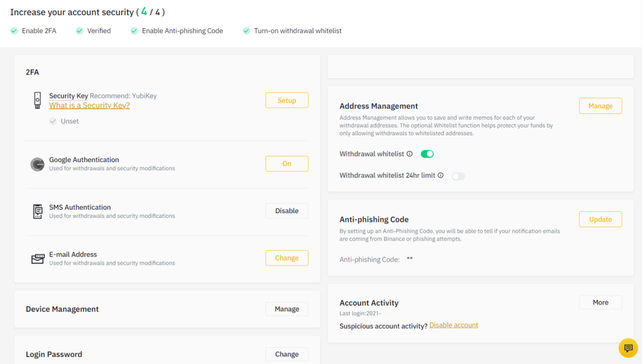The image size is (642, 364).
Task: Open the chat support icon
Action: (628, 348)
